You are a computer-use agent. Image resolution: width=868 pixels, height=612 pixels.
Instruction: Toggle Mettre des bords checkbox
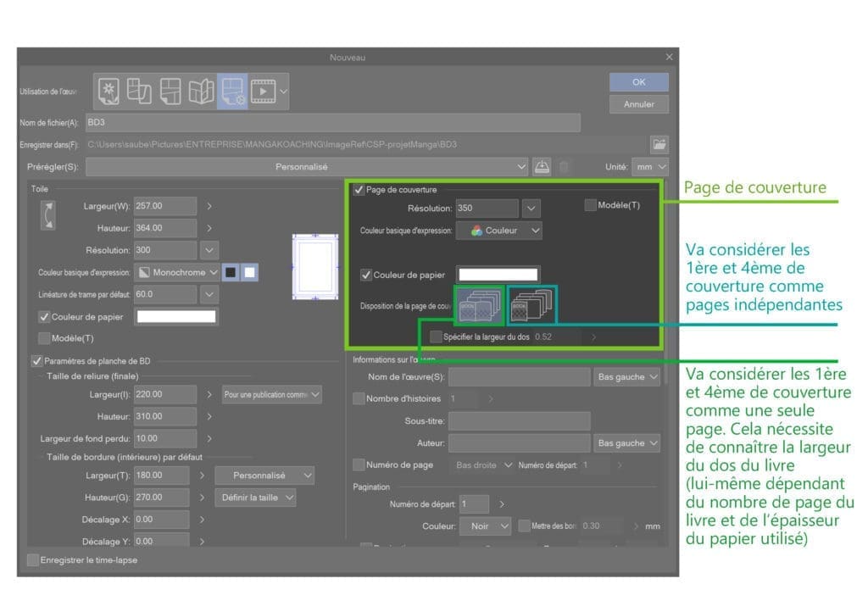(524, 526)
